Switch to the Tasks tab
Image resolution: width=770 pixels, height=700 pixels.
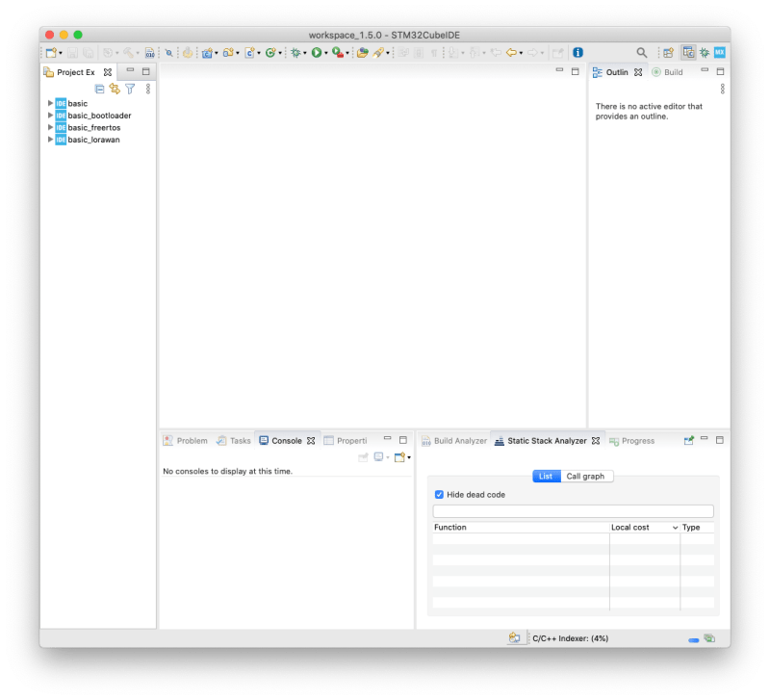pyautogui.click(x=234, y=441)
